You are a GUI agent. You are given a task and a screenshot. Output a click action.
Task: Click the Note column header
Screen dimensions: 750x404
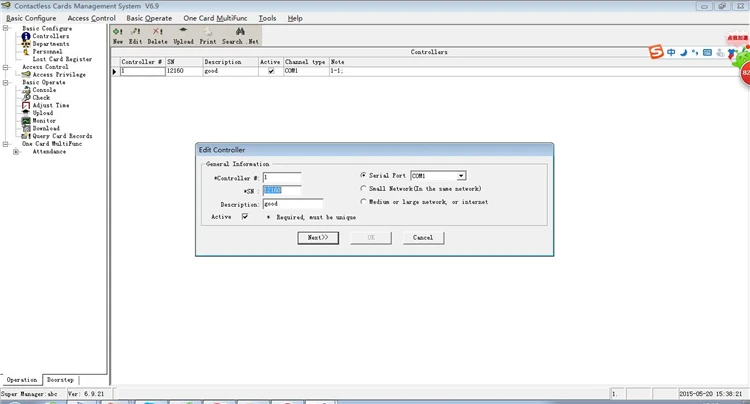[337, 62]
